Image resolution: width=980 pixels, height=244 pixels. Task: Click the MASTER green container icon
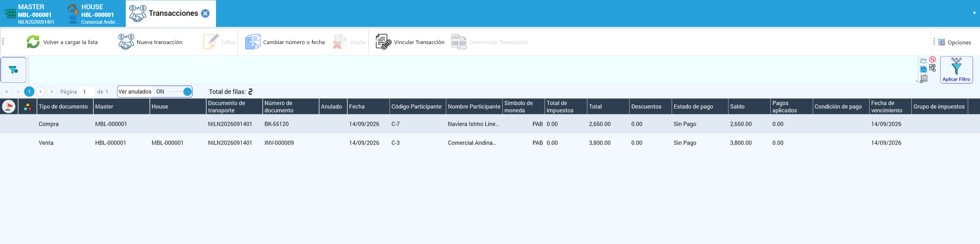[x=10, y=14]
